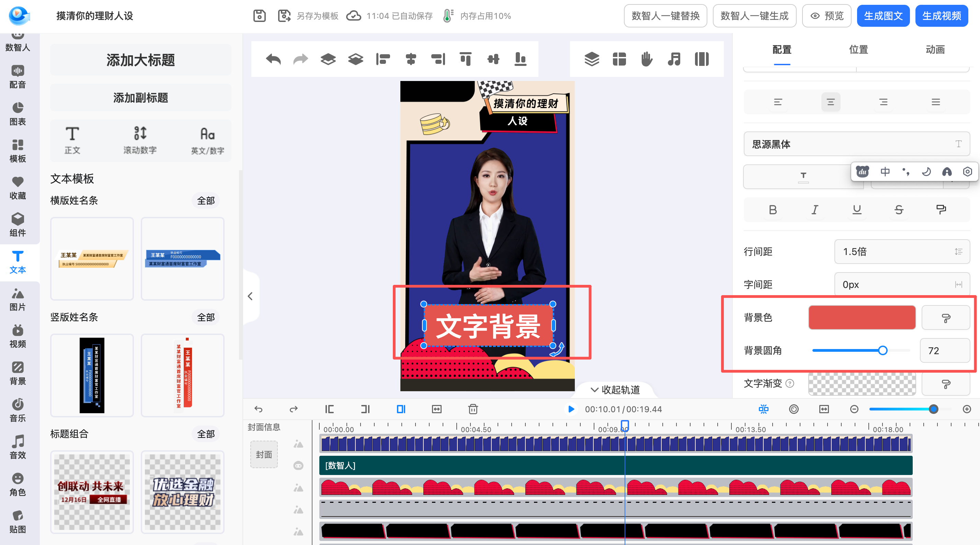
Task: Click the align left edges icon
Action: [383, 59]
